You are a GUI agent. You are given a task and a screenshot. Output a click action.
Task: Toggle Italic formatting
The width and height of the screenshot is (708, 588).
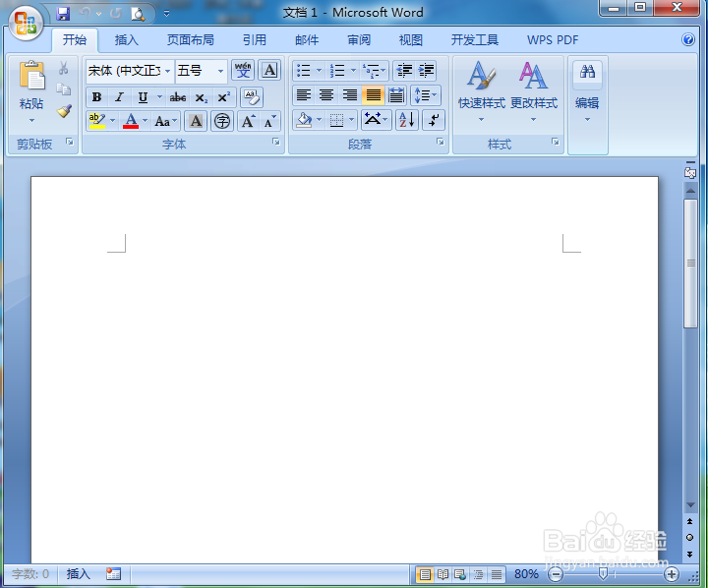click(x=119, y=97)
